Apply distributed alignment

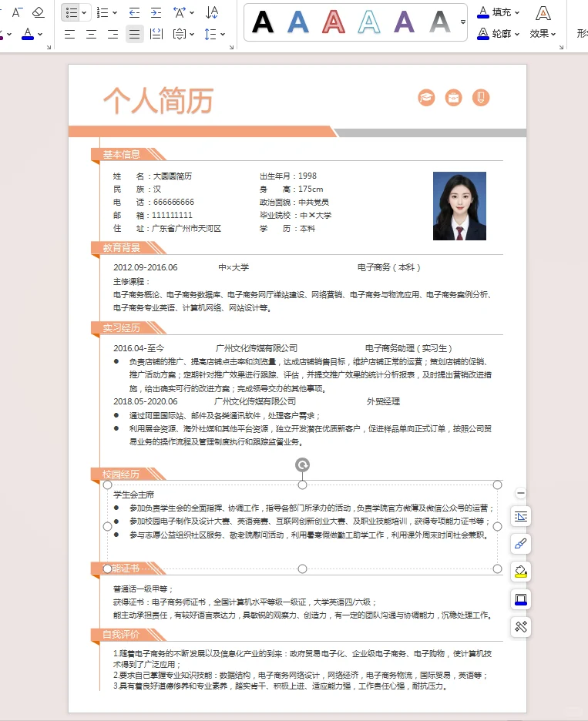click(x=156, y=34)
